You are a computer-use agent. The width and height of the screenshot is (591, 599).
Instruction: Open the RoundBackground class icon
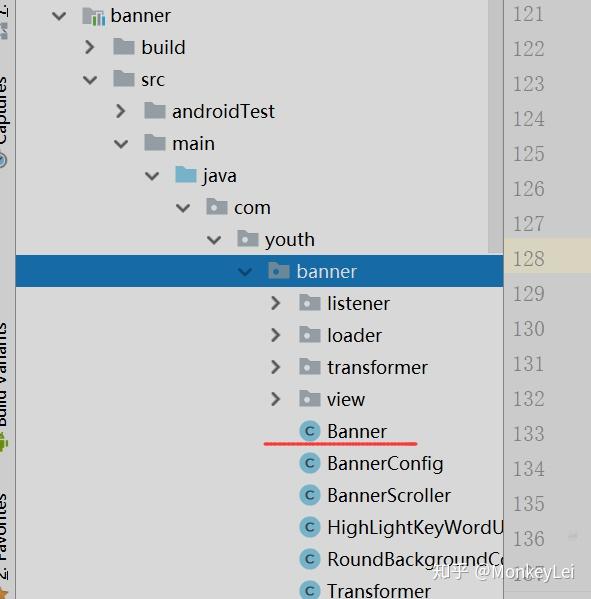310,560
